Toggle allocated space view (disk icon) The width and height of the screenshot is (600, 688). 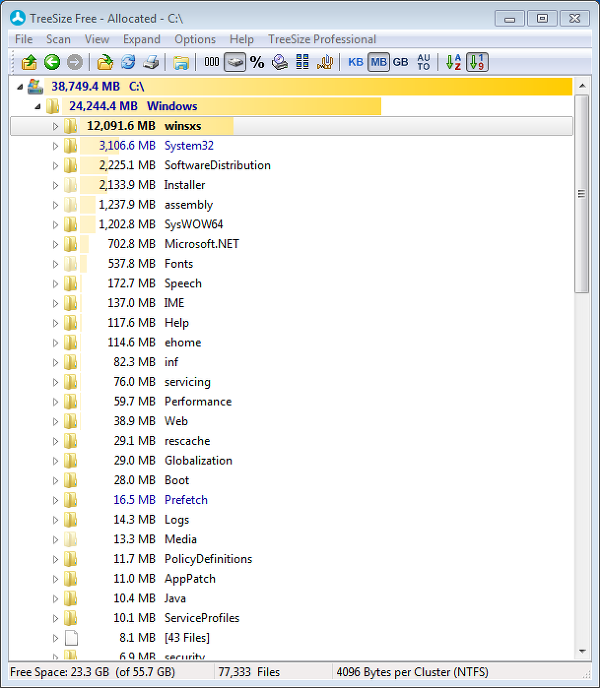[235, 62]
